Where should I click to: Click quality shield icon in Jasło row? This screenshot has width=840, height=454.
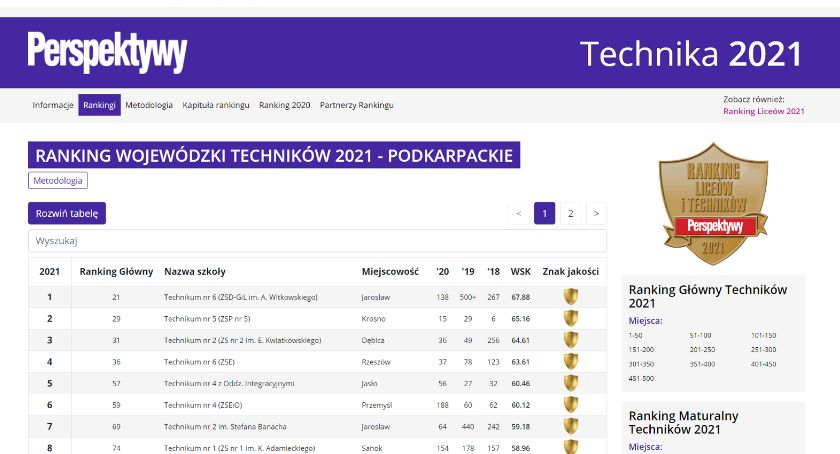tap(571, 383)
